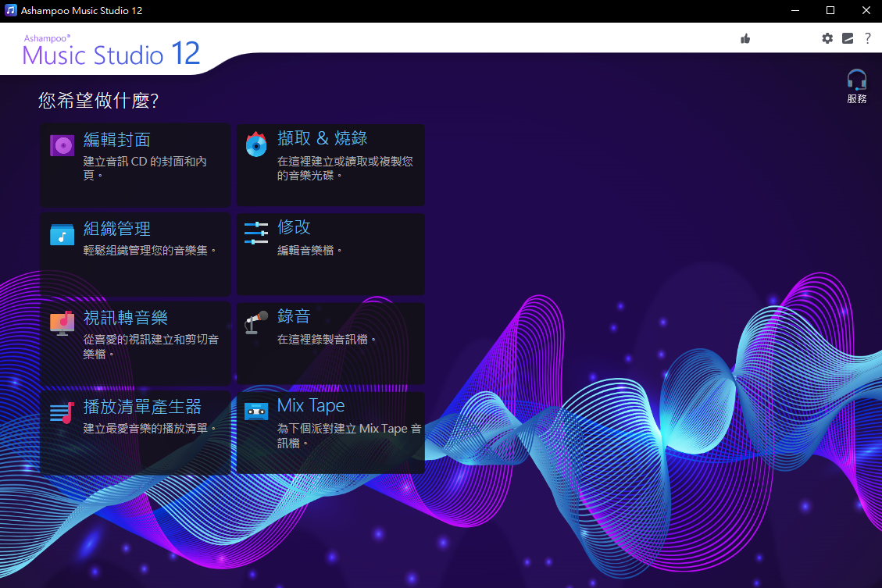Click the blue music folder organize icon
Viewport: 882px width, 588px height.
(x=62, y=234)
